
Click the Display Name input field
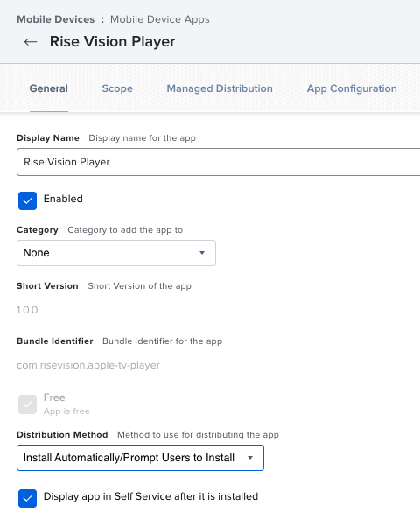pos(219,162)
